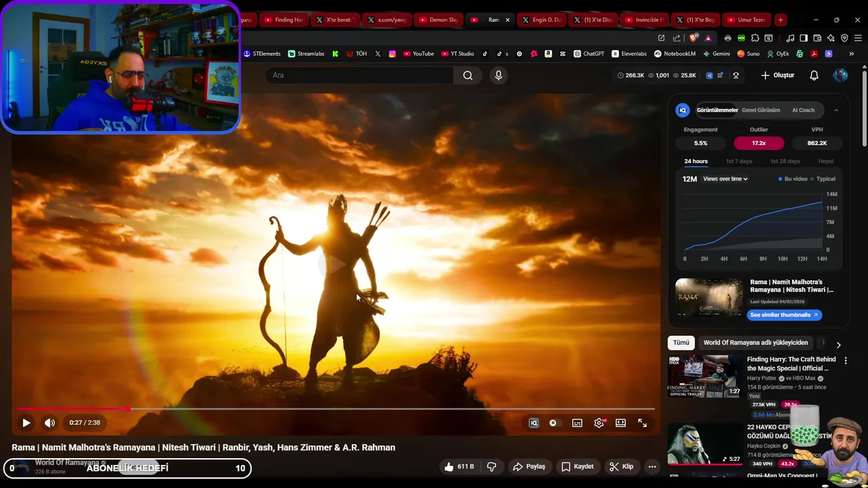Switch to the Demon Slay browser tab

coord(437,20)
